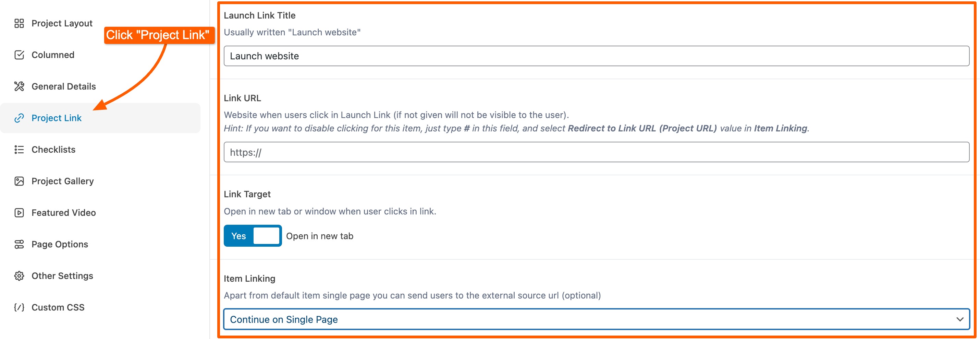980x339 pixels.
Task: Click the Item Linking dropdown chevron arrow
Action: coord(959,319)
